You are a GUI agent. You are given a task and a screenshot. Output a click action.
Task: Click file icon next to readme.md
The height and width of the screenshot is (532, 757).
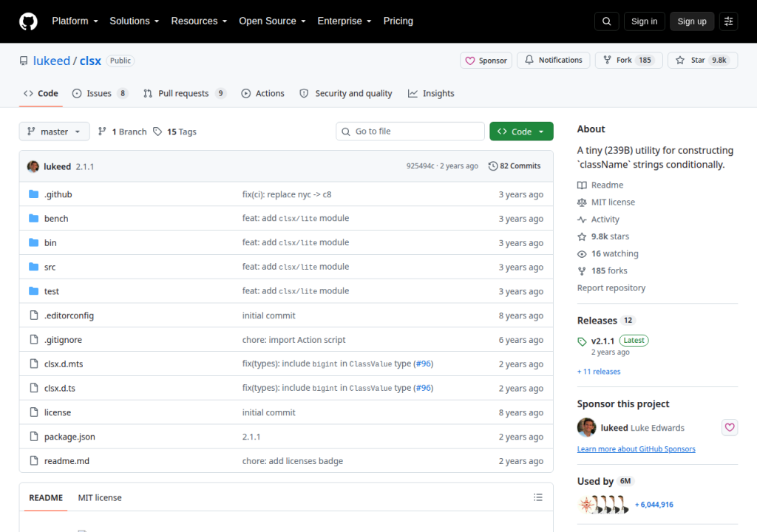tap(34, 460)
